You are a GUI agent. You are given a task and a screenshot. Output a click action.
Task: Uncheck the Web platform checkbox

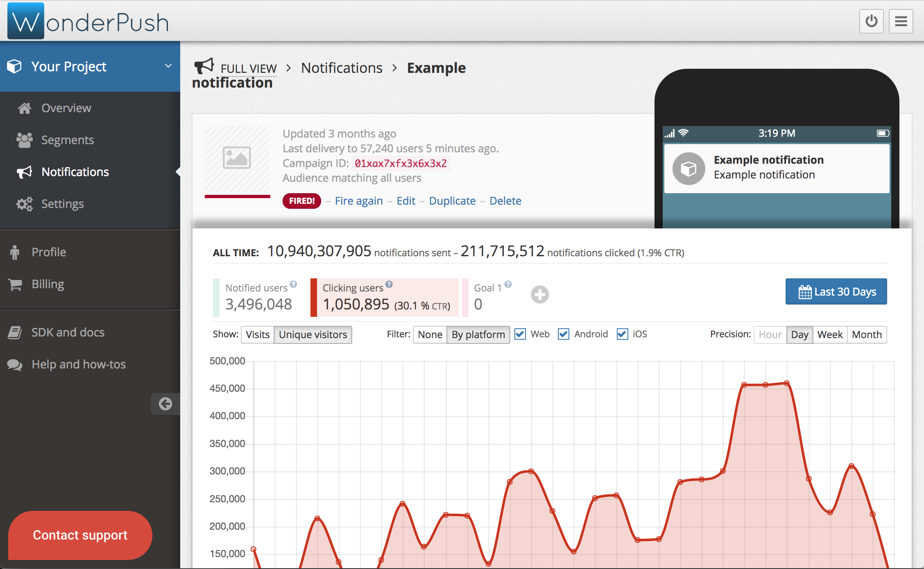click(520, 334)
